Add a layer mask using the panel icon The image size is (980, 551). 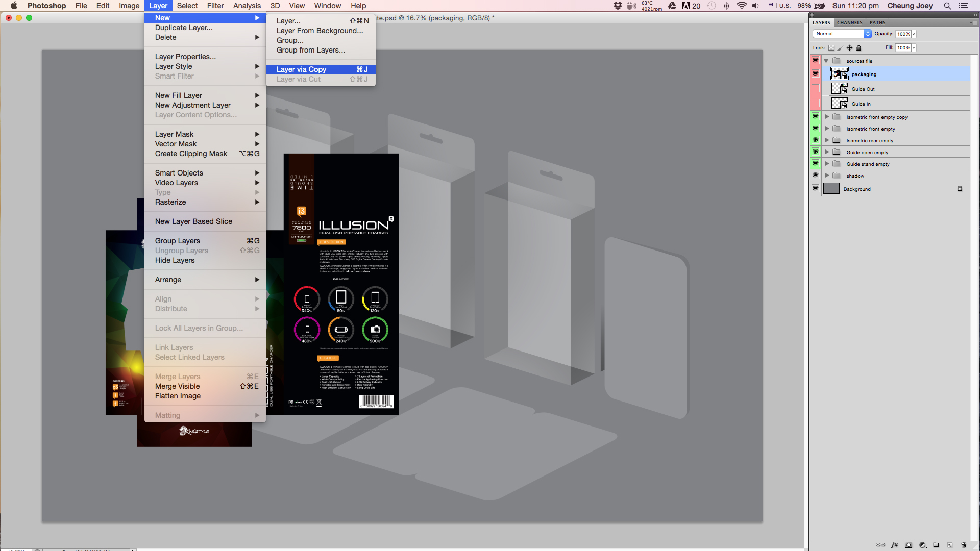(909, 545)
